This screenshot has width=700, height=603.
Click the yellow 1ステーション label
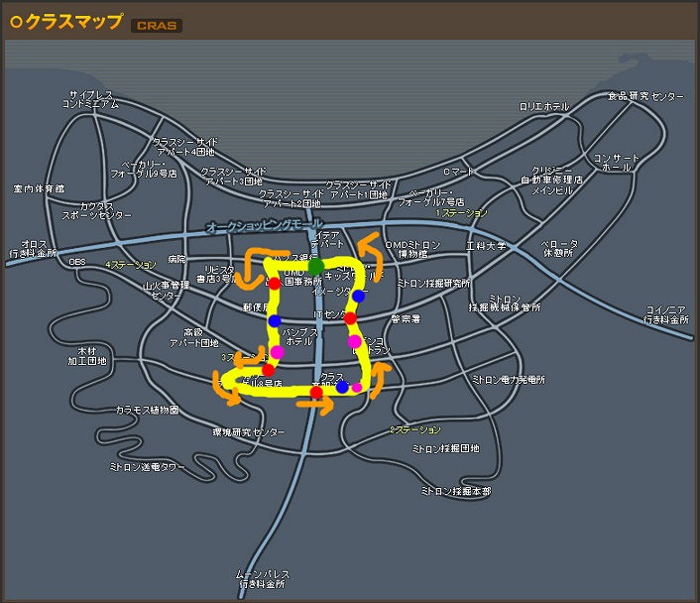pos(462,213)
